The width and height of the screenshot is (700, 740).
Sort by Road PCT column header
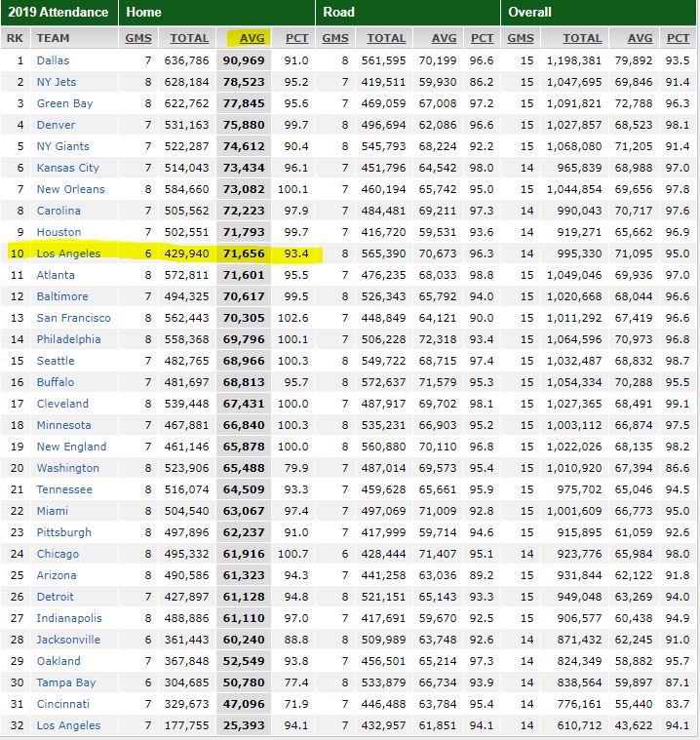tap(482, 38)
